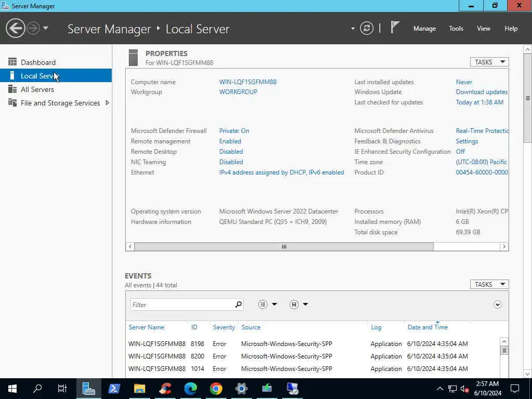Viewport: 532px width, 399px height.
Task: Select the event row with ID 8198
Action: [x=312, y=344]
